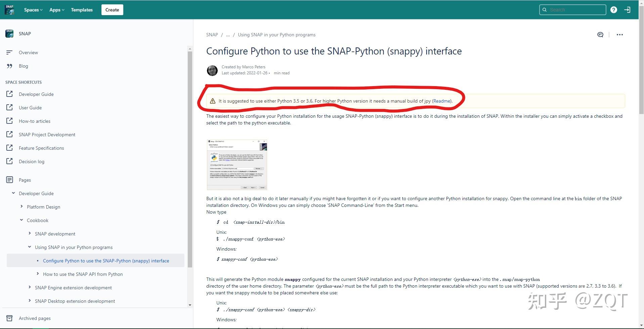Click the external link icon beside Decision log

(x=9, y=161)
